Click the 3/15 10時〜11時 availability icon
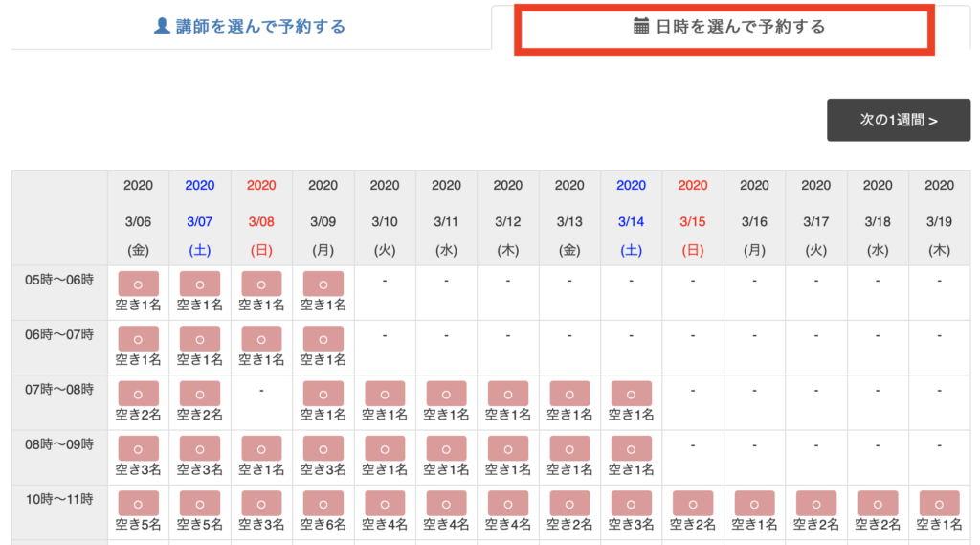The image size is (980, 545). pos(693,504)
